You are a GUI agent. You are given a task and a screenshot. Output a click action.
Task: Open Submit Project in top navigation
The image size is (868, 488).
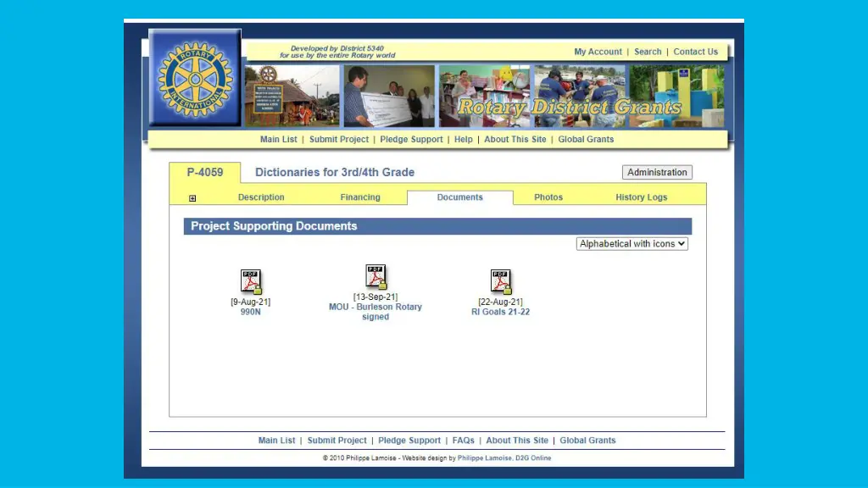tap(339, 140)
